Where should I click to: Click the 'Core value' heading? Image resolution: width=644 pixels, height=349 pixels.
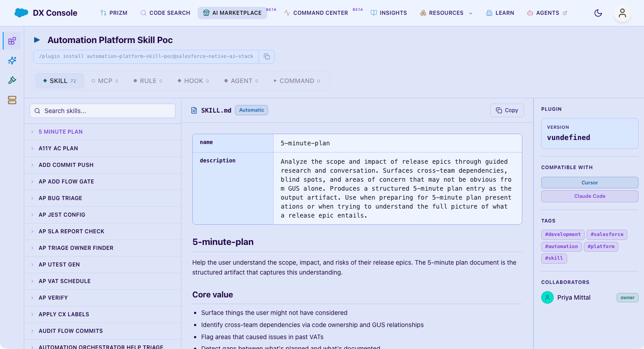click(x=212, y=295)
